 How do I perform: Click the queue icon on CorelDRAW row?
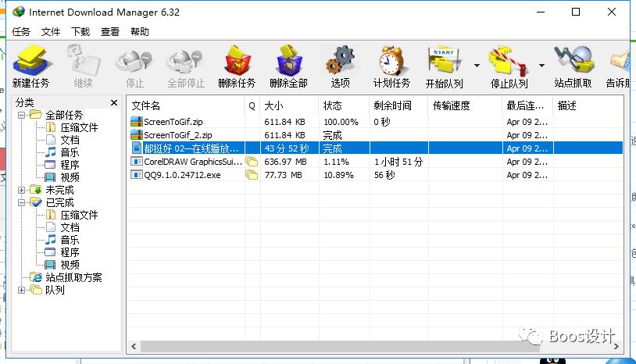[x=252, y=162]
